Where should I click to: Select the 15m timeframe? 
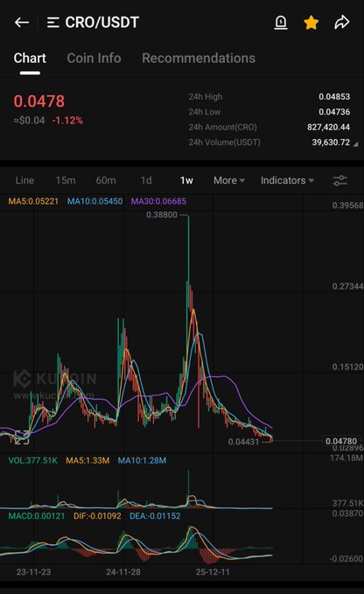point(66,180)
